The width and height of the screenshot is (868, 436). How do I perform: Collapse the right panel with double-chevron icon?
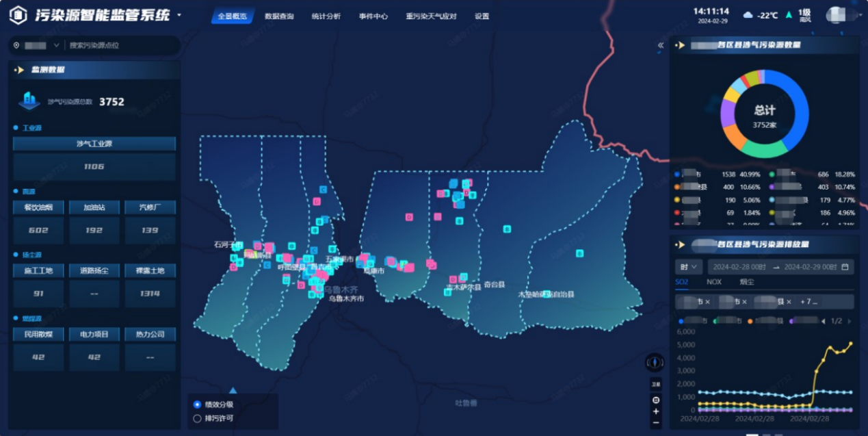coord(661,45)
